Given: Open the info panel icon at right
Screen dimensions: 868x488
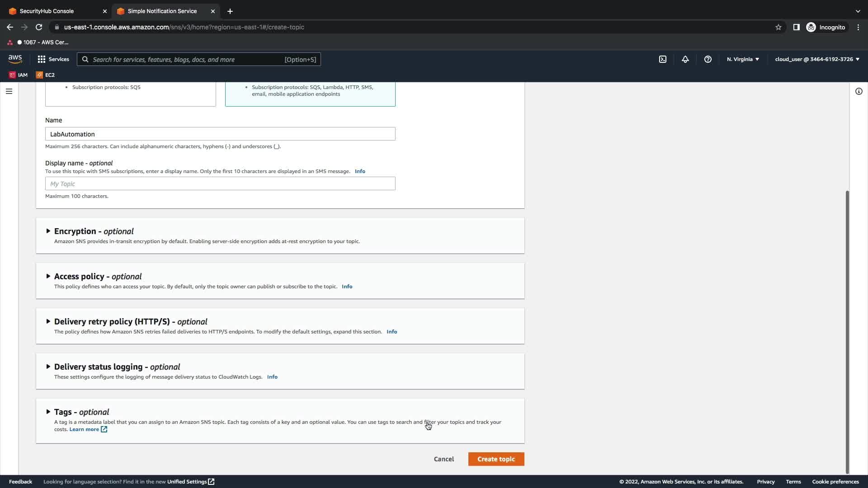Looking at the screenshot, I should coord(859,91).
